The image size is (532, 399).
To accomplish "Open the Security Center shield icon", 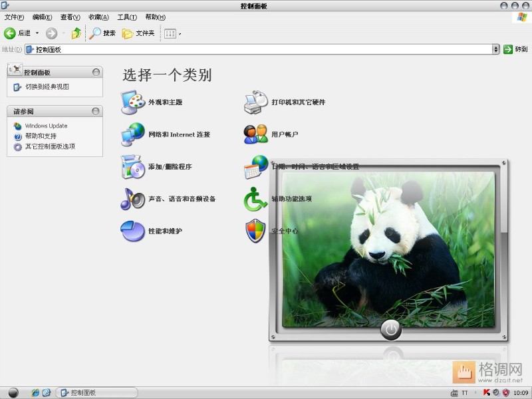I will click(255, 231).
